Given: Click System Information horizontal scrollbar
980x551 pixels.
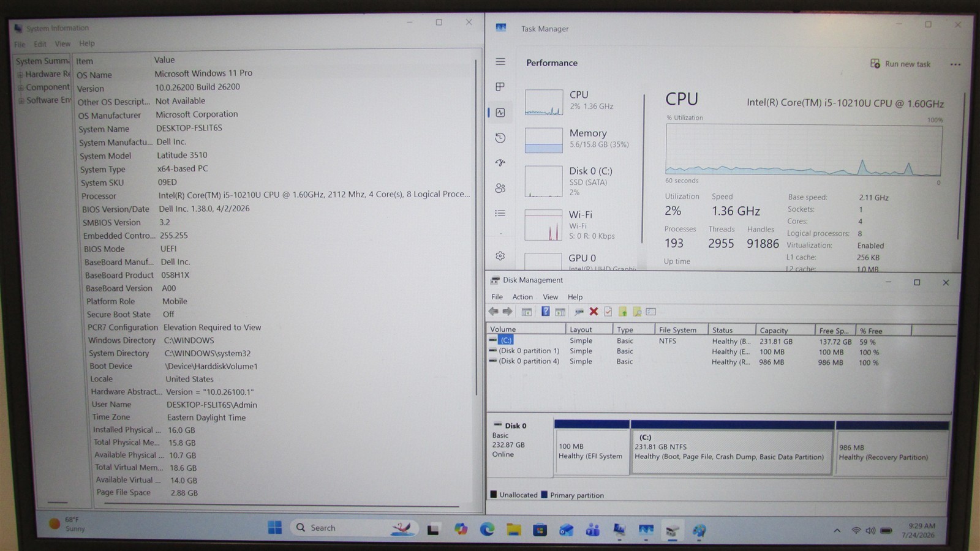Looking at the screenshot, I should click(x=282, y=506).
